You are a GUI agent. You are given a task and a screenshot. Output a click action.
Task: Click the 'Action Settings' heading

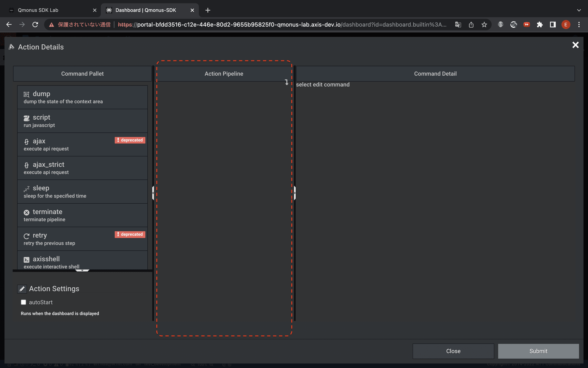pos(54,289)
